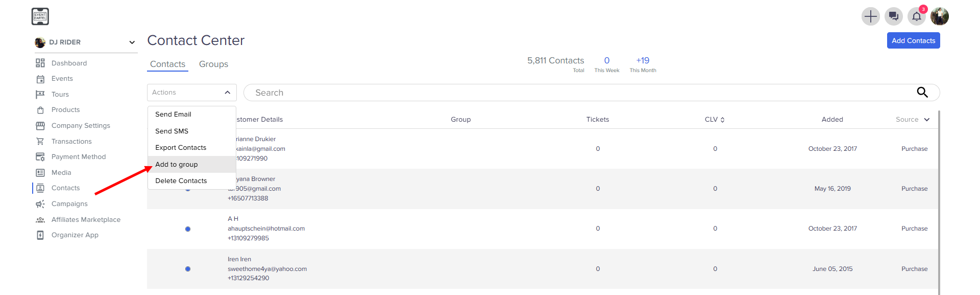This screenshot has width=980, height=295.
Task: Switch to the Contacts tab
Action: tap(167, 64)
